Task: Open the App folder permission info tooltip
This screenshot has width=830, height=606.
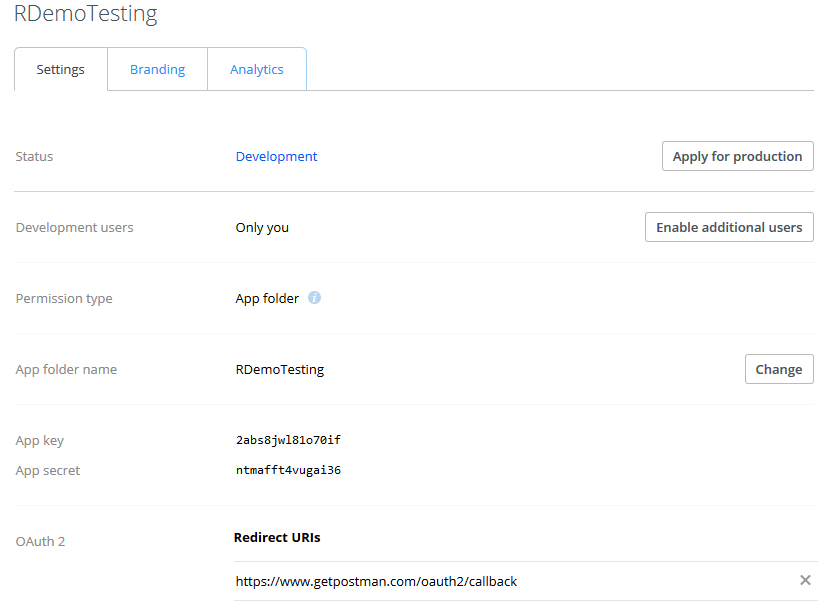Action: 315,297
